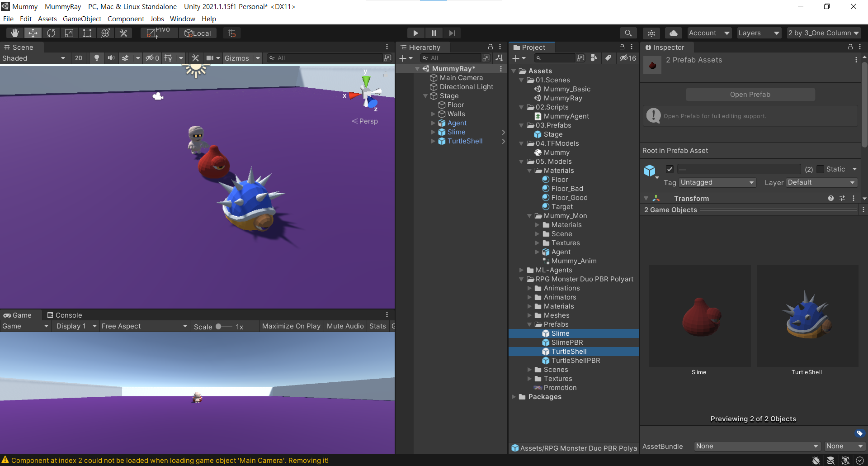The image size is (868, 466).
Task: Select Agent in the Hierarchy
Action: pos(457,123)
